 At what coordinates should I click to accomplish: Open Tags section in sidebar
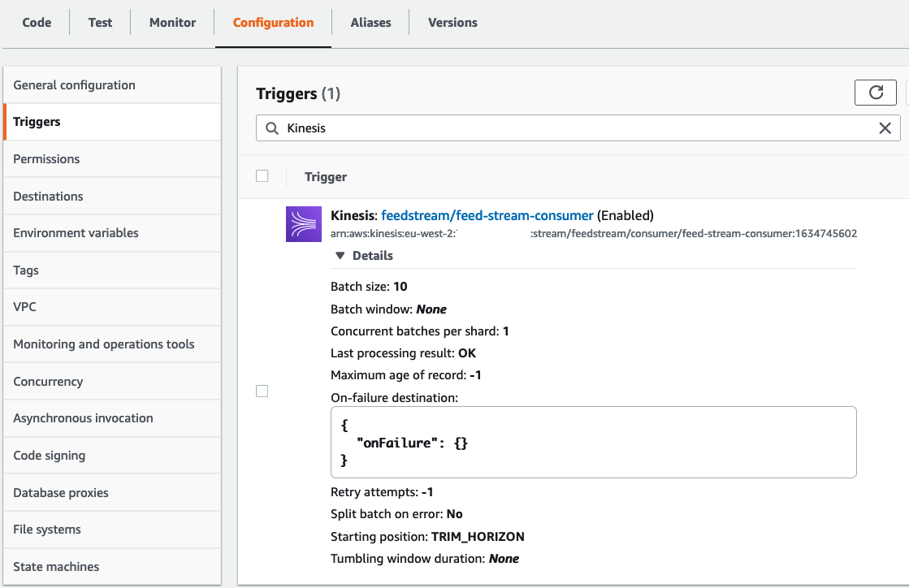(112, 270)
